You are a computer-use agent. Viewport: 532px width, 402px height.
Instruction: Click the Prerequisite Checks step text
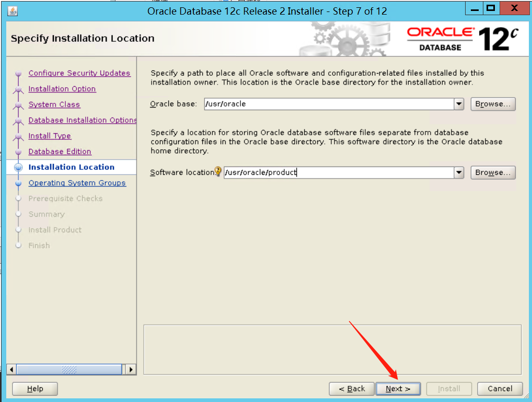65,198
